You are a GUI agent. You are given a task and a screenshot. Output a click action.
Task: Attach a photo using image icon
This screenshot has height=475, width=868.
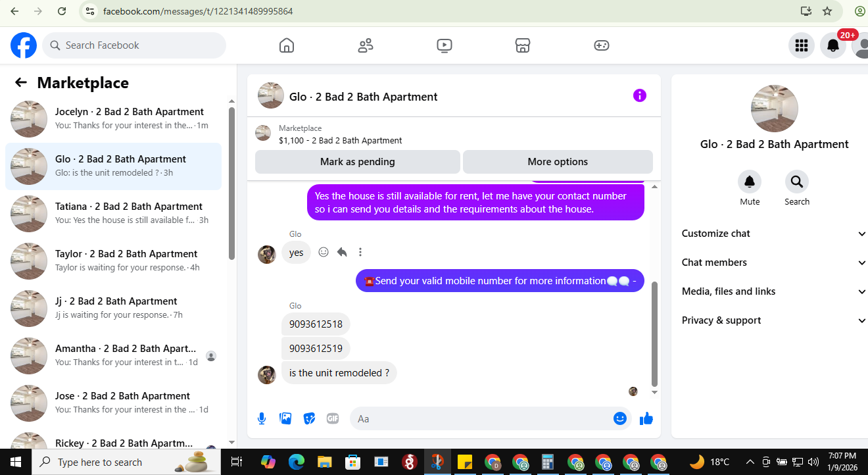pyautogui.click(x=285, y=418)
